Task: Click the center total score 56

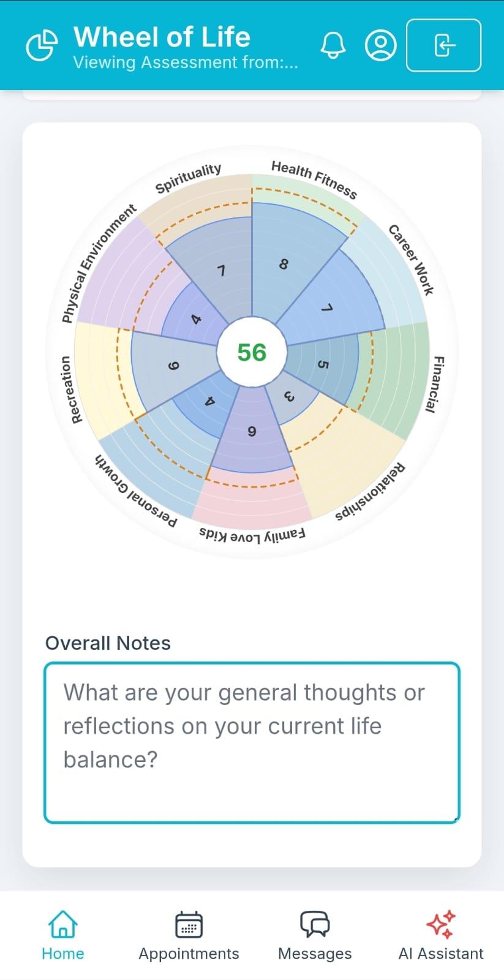Action: coord(252,352)
